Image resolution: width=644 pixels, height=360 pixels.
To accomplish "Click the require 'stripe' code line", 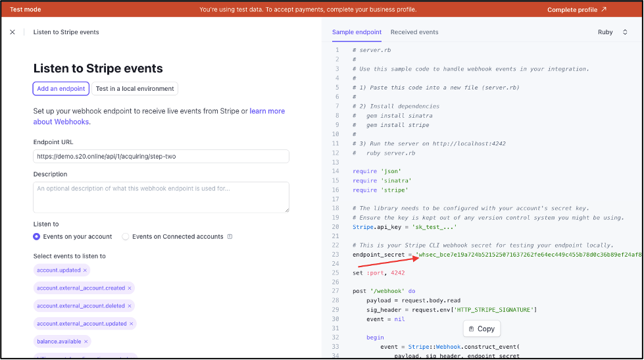I will pos(380,190).
